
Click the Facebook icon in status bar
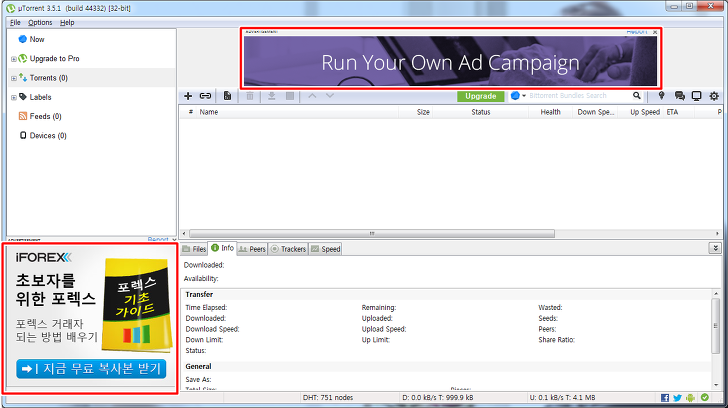point(665,398)
